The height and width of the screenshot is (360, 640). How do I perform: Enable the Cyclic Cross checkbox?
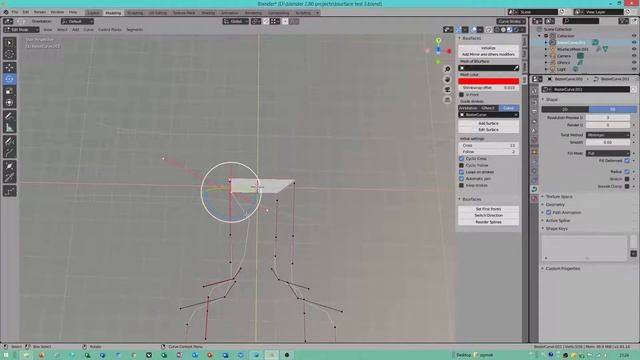[462, 158]
